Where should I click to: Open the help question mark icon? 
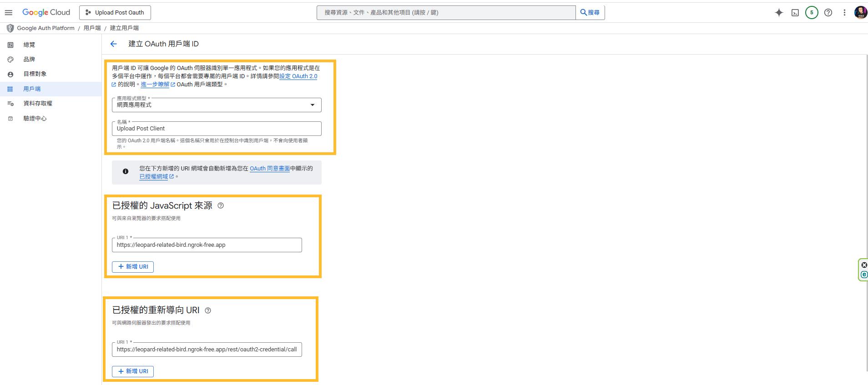point(828,13)
